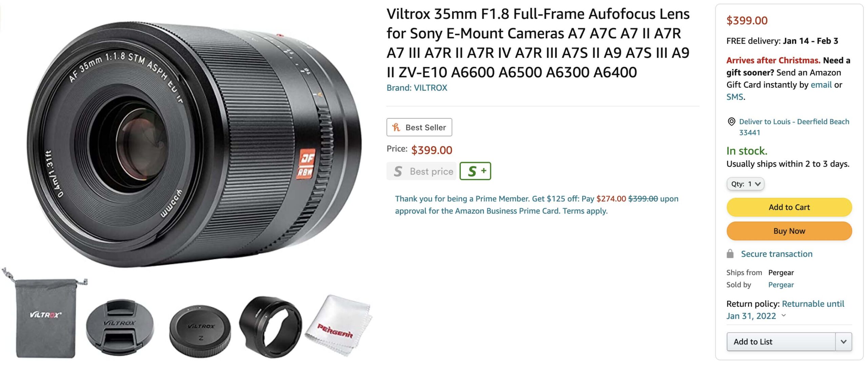Image resolution: width=868 pixels, height=367 pixels.
Task: Open the Secure transaction link
Action: (x=776, y=254)
